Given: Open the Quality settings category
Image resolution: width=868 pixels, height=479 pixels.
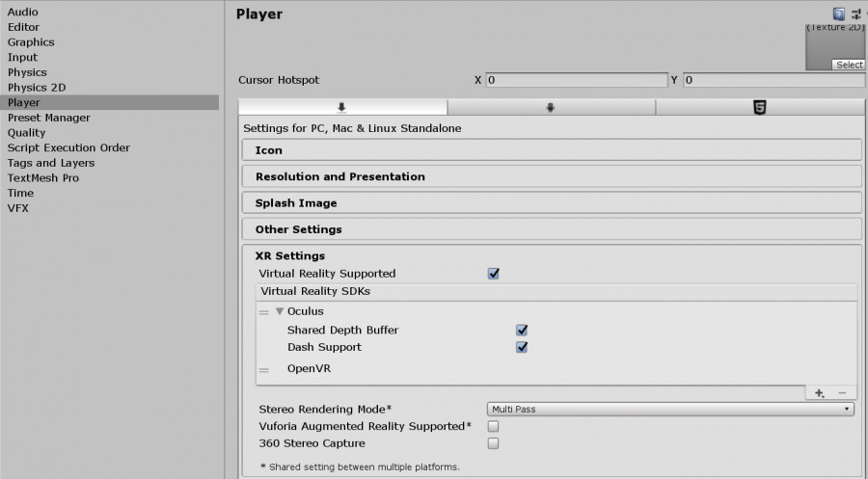Looking at the screenshot, I should 27,133.
